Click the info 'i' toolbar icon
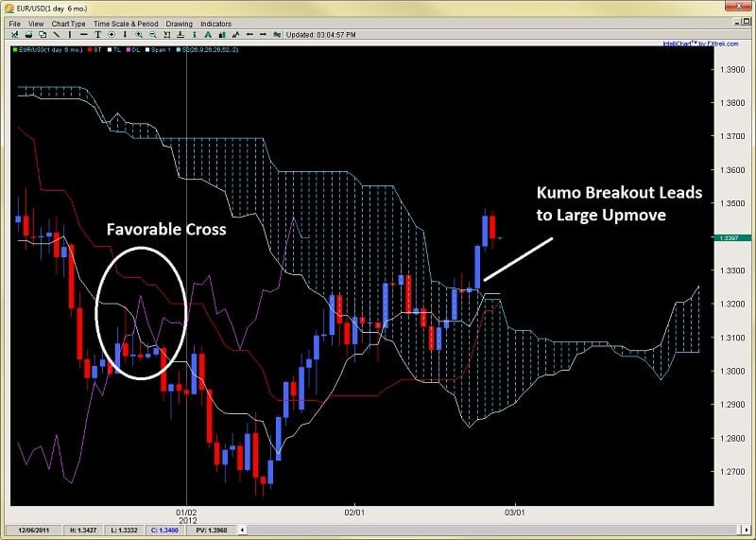Viewport: 756px width, 540px height. click(x=195, y=35)
